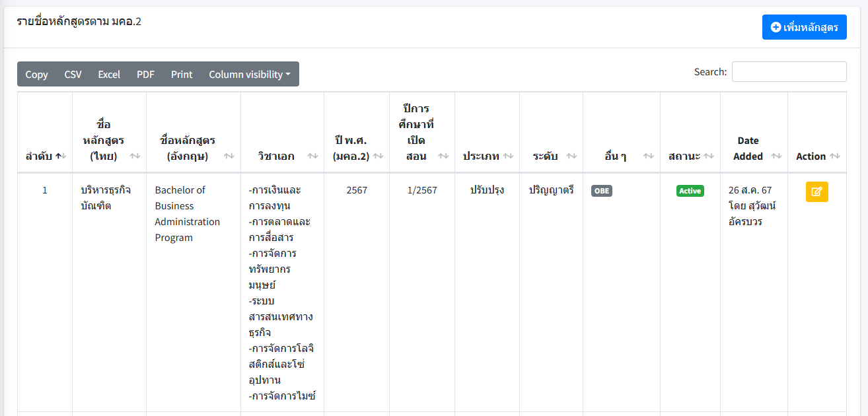This screenshot has width=868, height=416.
Task: Click the green Active status badge
Action: click(690, 191)
